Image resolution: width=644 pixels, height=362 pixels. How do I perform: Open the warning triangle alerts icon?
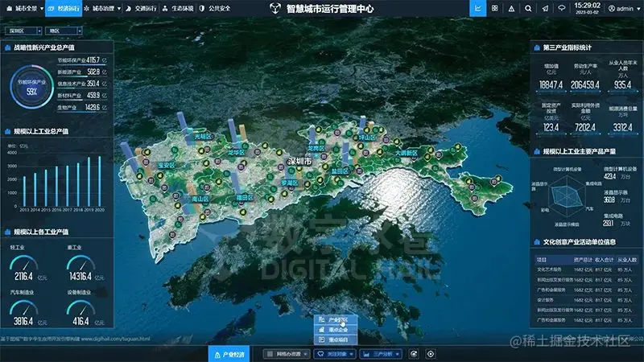pyautogui.click(x=511, y=9)
